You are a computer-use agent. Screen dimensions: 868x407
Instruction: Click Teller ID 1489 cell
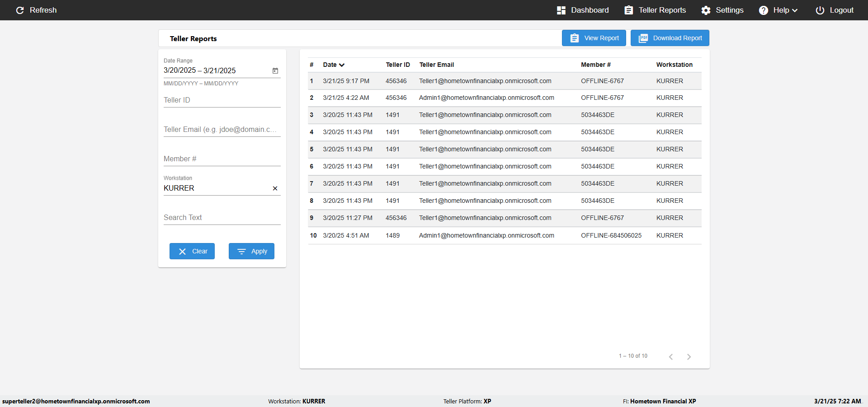click(x=392, y=235)
